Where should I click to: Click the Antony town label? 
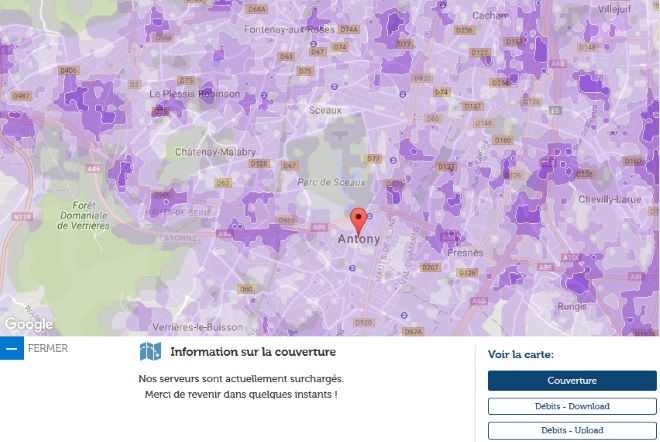coord(359,239)
